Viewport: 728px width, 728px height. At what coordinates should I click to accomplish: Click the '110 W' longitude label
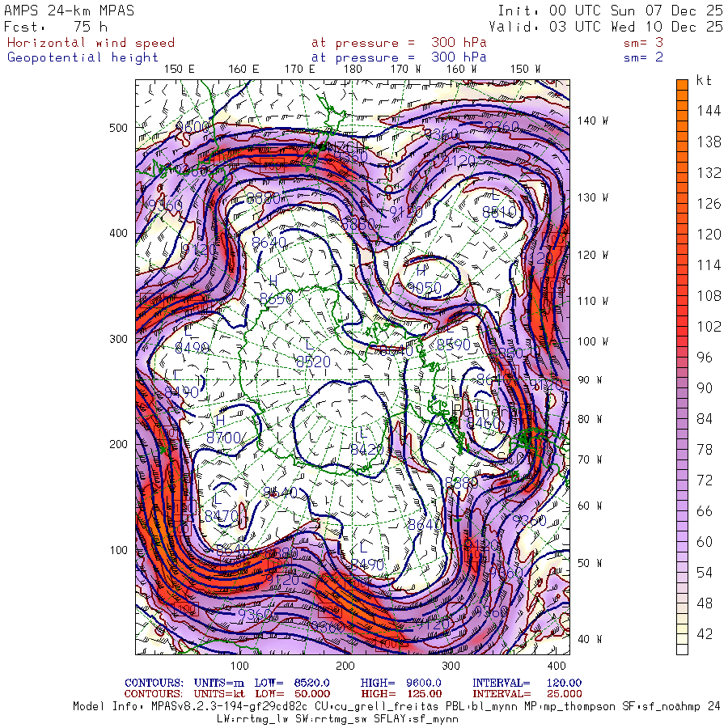[592, 302]
